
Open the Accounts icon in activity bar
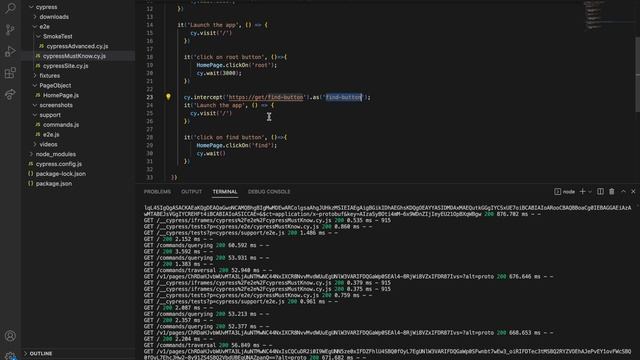click(10, 336)
